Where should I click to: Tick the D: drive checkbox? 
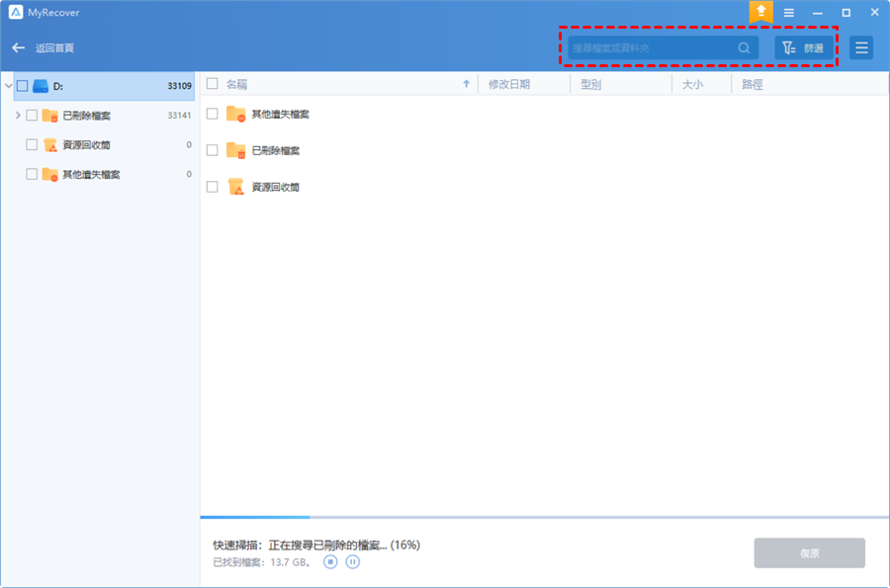[x=23, y=86]
